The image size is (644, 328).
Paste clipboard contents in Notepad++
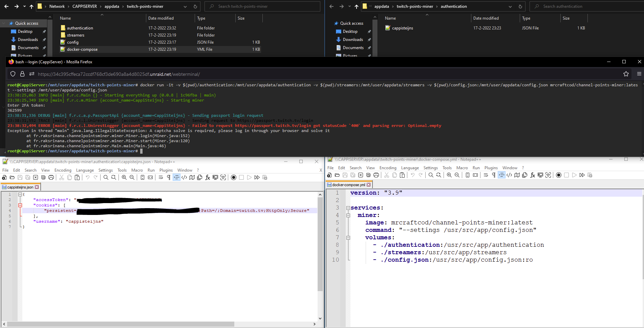tap(77, 177)
